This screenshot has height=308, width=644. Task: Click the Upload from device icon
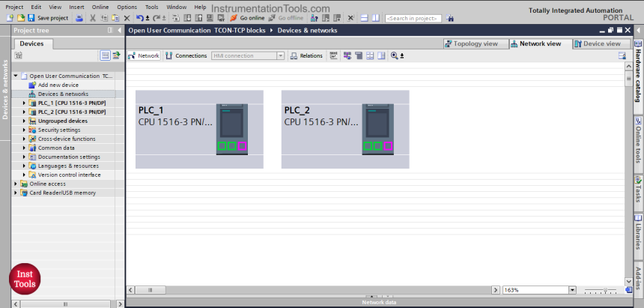click(198, 18)
